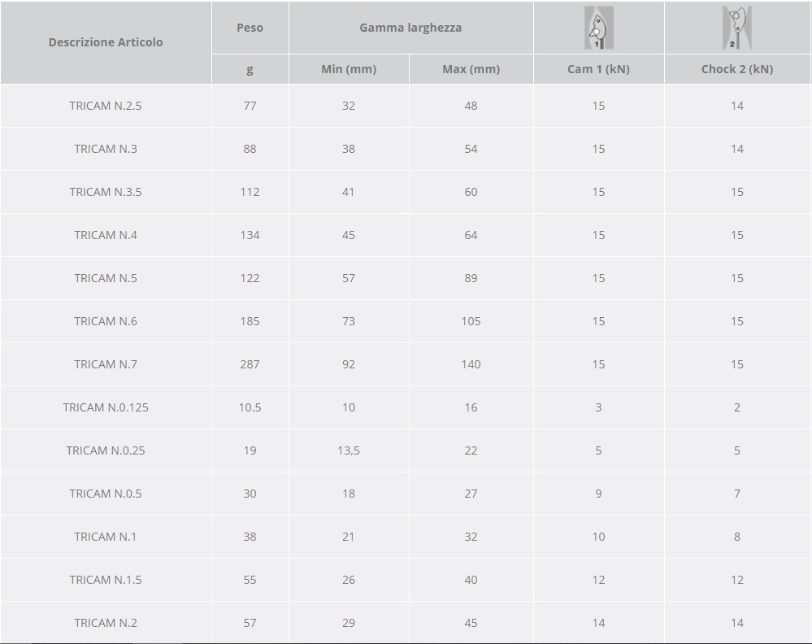812x644 pixels.
Task: Select the Descrizione Articolo column header
Action: click(x=106, y=42)
